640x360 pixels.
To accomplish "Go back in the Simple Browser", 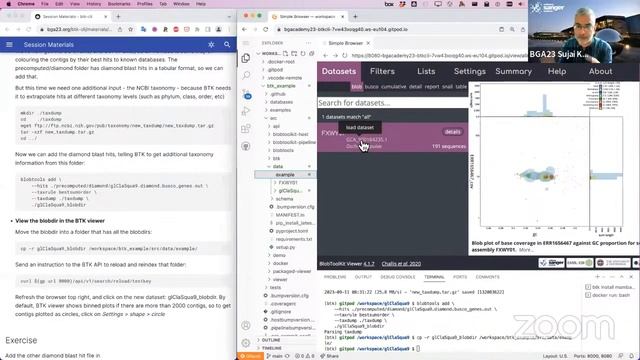I will click(x=325, y=56).
